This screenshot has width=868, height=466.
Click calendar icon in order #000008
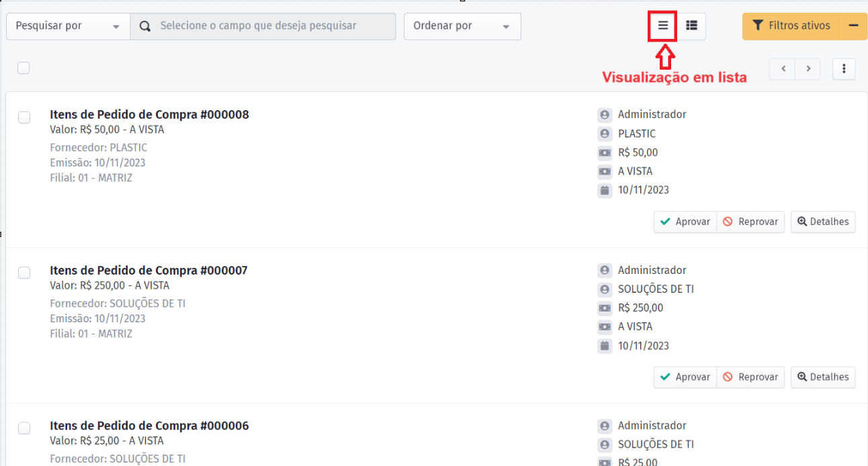pyautogui.click(x=605, y=190)
